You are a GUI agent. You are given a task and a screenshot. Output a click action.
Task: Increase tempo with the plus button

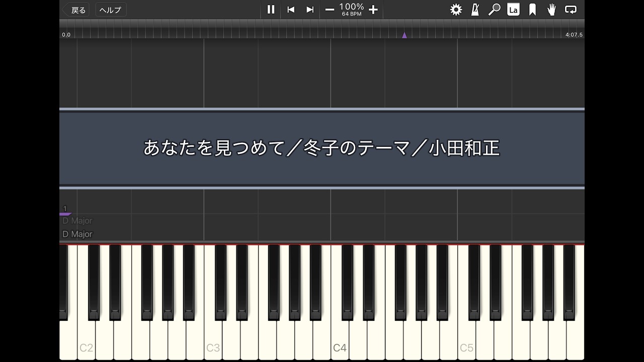tap(373, 10)
